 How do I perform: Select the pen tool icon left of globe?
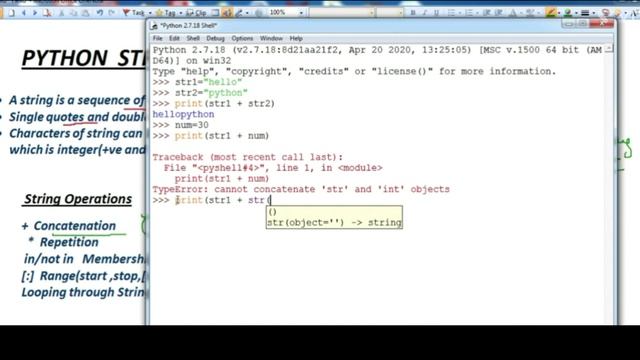[x=240, y=13]
